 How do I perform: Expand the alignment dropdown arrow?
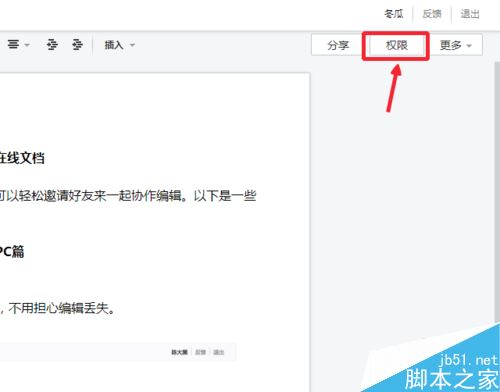(x=27, y=45)
